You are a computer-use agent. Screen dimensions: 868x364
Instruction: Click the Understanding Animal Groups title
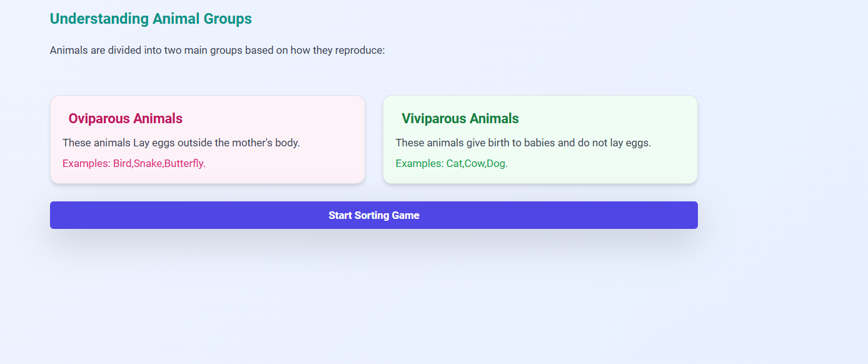click(151, 19)
